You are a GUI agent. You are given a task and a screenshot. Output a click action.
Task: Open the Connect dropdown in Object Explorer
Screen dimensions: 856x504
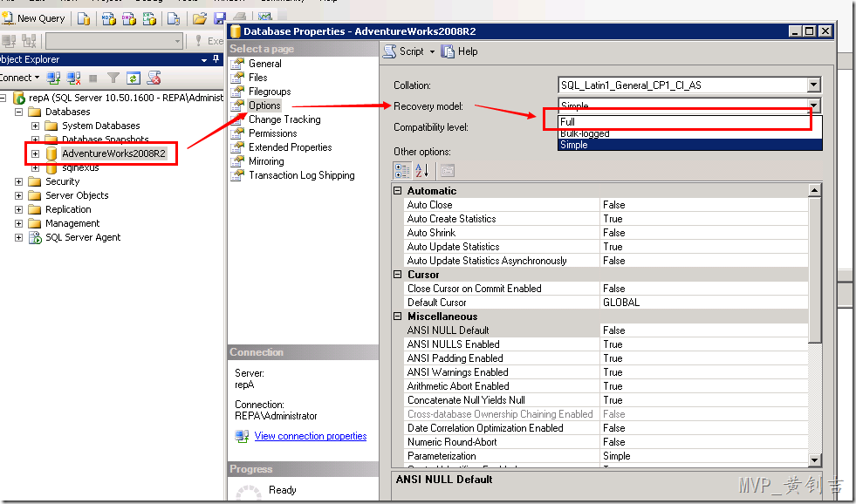pos(20,78)
